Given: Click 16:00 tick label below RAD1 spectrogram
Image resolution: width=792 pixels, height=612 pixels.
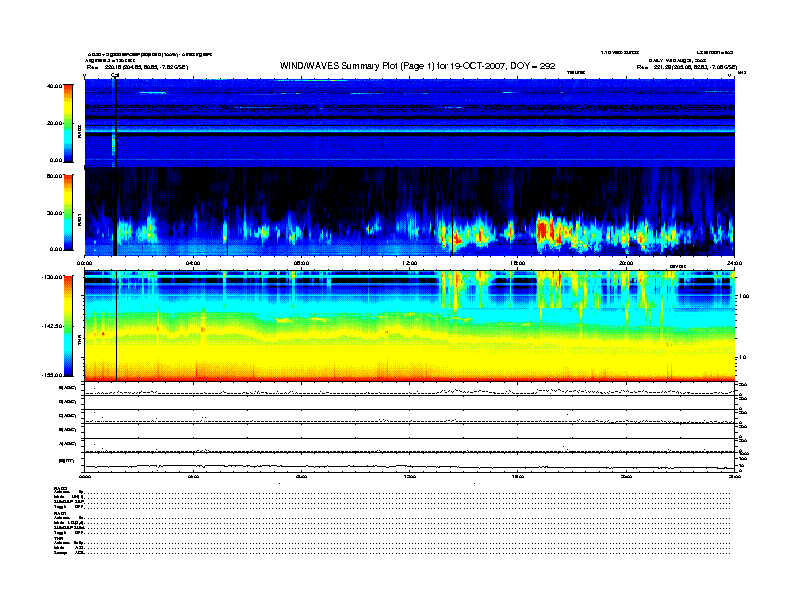Looking at the screenshot, I should coord(518,263).
